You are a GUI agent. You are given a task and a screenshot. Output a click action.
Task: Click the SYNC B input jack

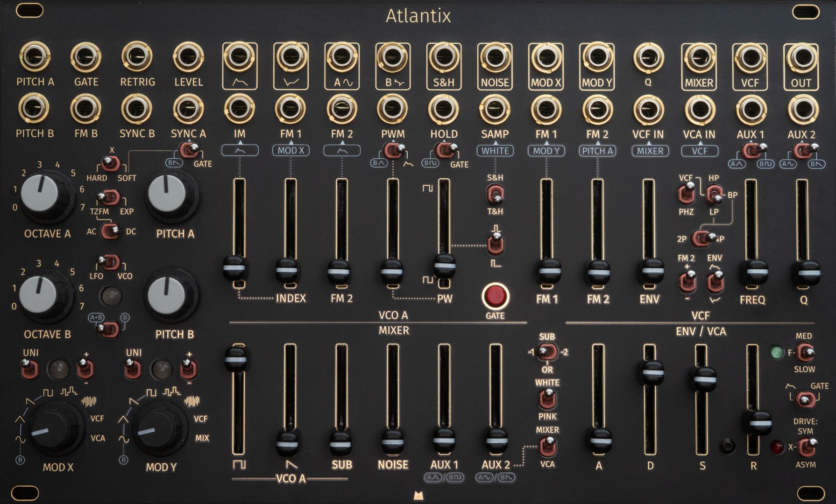(137, 109)
